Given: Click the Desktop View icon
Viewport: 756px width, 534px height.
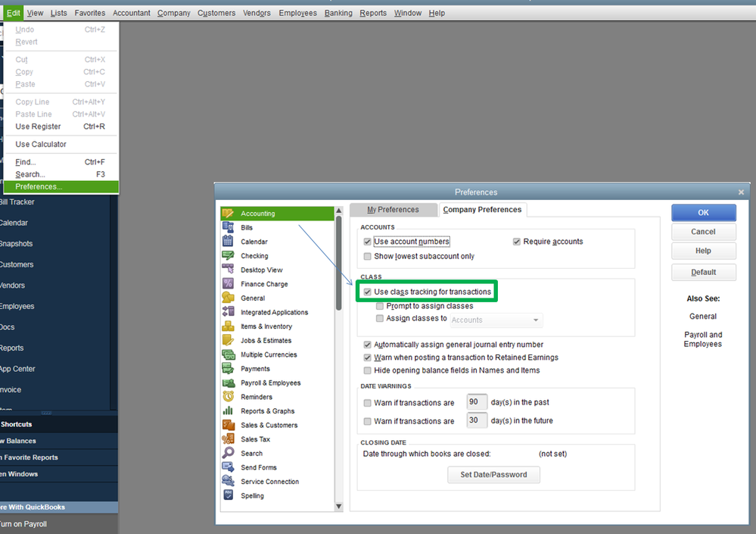Looking at the screenshot, I should 228,270.
